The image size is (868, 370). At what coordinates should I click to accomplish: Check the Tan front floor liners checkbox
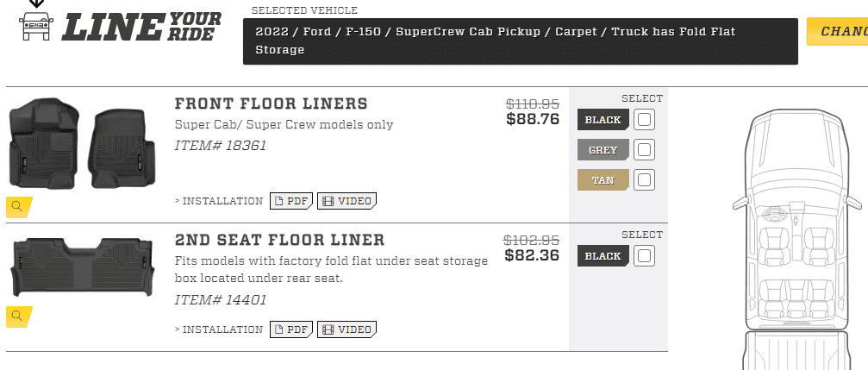pos(644,180)
